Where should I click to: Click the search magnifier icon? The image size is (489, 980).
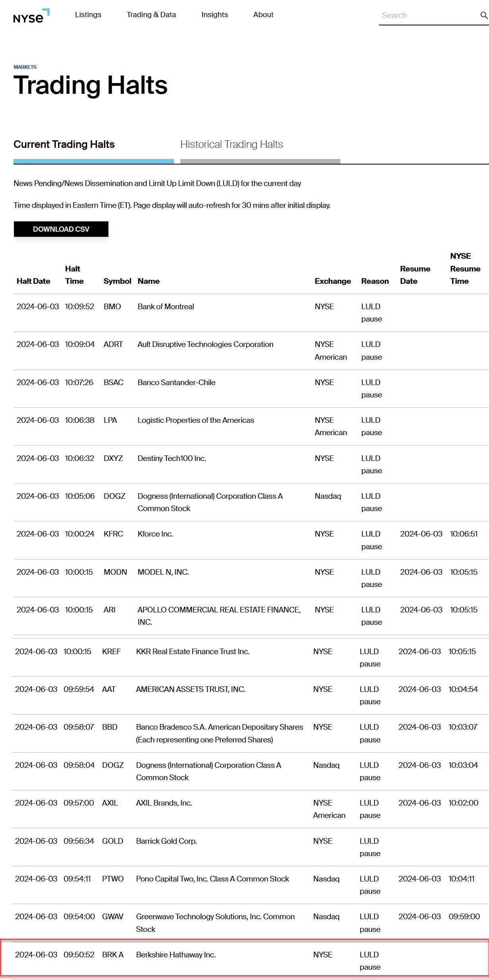(483, 15)
